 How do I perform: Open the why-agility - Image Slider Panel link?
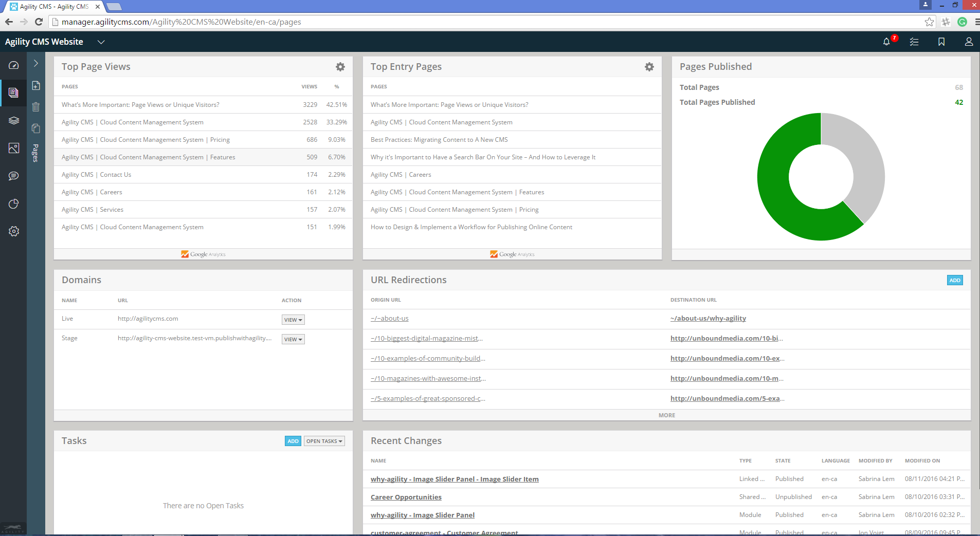pyautogui.click(x=423, y=515)
